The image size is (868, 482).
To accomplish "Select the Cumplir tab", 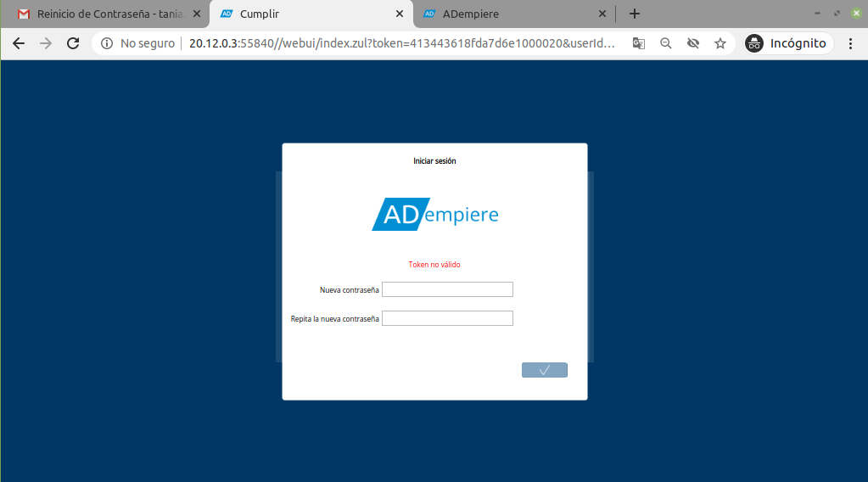I will [x=310, y=14].
